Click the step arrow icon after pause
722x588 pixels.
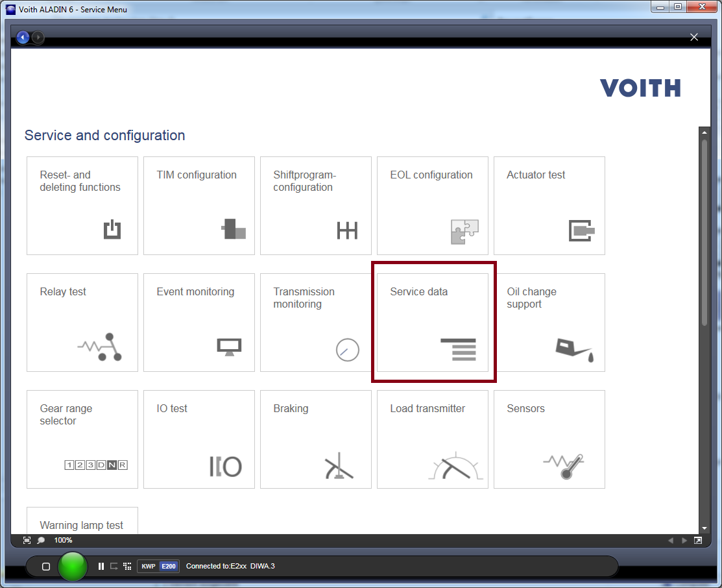[x=114, y=567]
